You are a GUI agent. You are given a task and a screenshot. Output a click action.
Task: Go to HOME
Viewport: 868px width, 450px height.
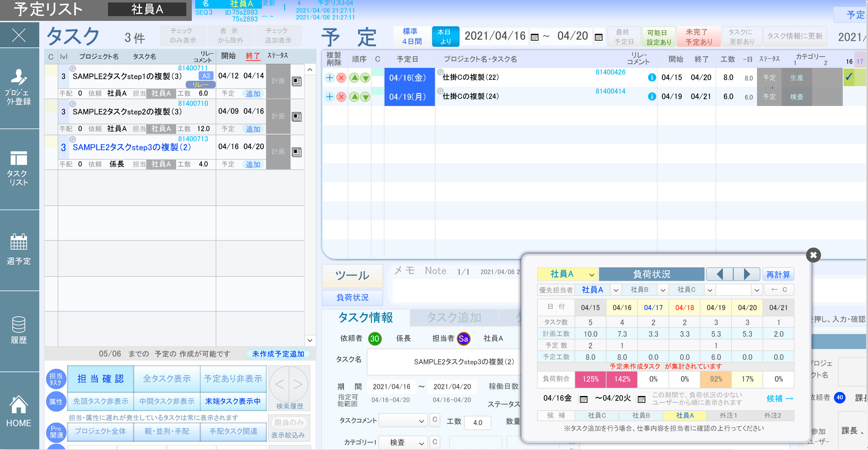19,411
